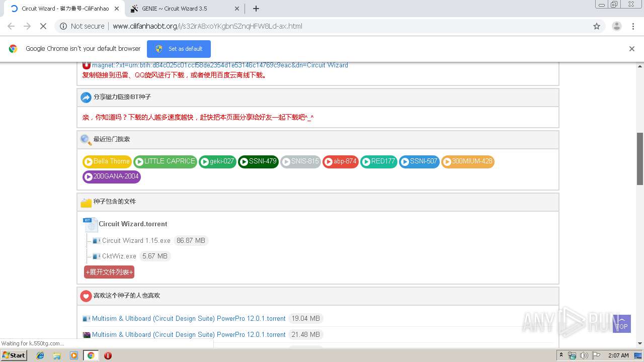Open Chrome three-dot menu
The height and width of the screenshot is (362, 644).
[633, 26]
